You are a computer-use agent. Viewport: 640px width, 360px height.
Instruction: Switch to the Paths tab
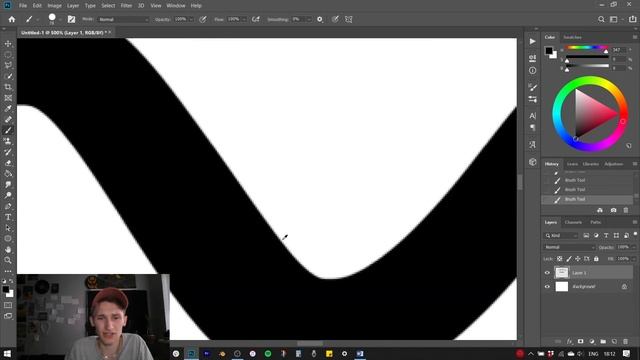pos(596,222)
